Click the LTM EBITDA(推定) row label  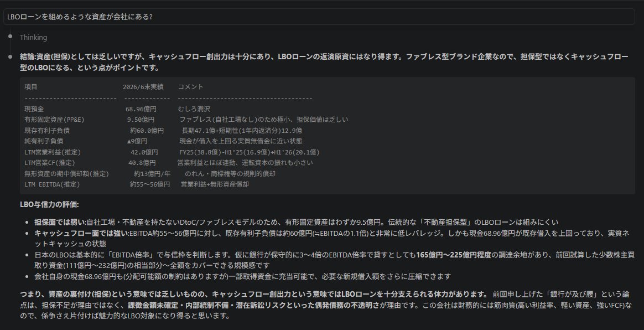pos(52,184)
